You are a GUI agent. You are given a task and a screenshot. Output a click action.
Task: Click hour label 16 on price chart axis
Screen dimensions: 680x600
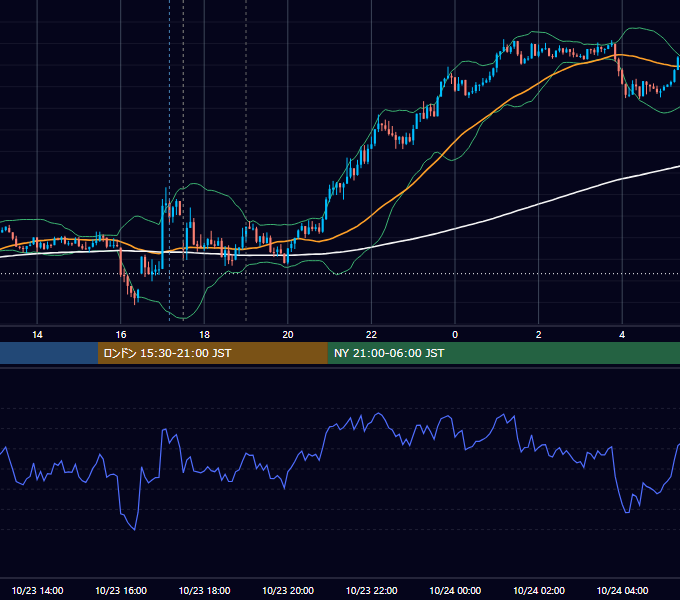click(x=121, y=335)
